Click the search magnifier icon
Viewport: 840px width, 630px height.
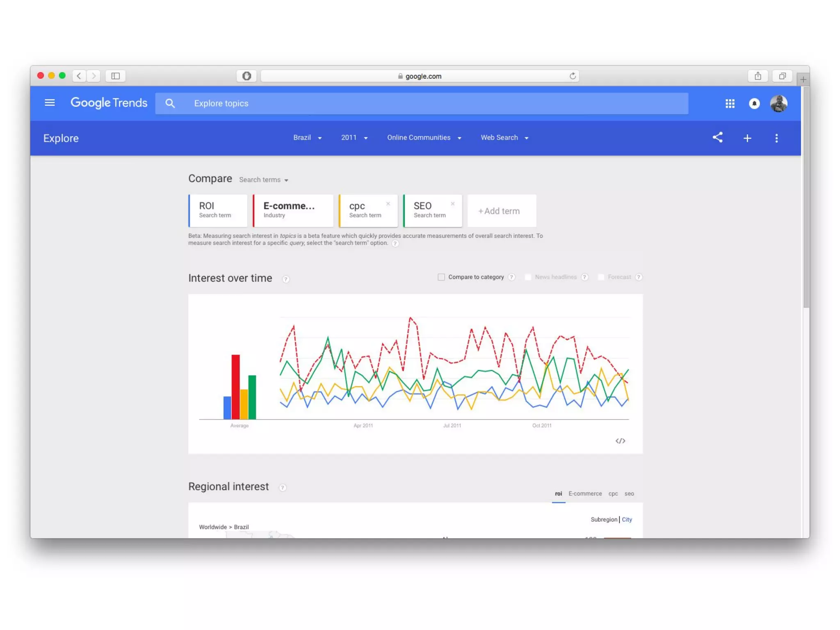pyautogui.click(x=170, y=103)
